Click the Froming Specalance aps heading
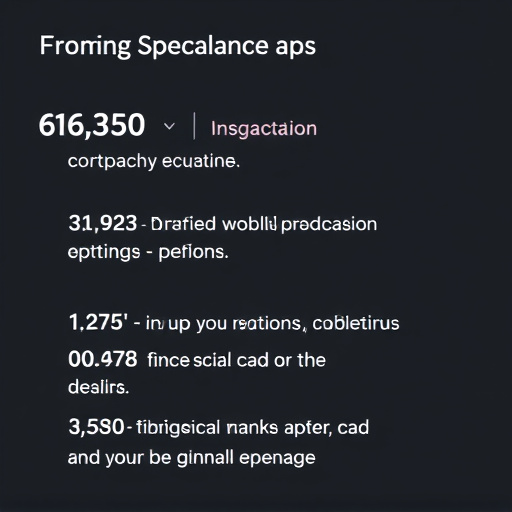This screenshot has height=512, width=512. [x=178, y=46]
